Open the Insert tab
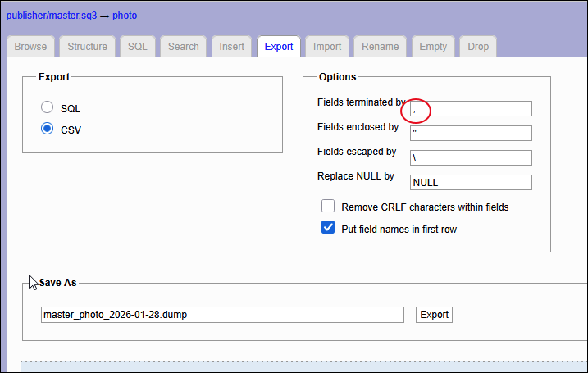Image resolution: width=588 pixels, height=373 pixels. point(231,47)
